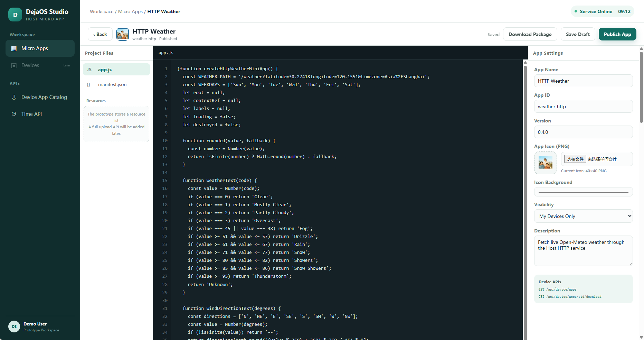Click the 'function windDirectionText(degrees)' line
This screenshot has width=644, height=340.
click(x=231, y=309)
